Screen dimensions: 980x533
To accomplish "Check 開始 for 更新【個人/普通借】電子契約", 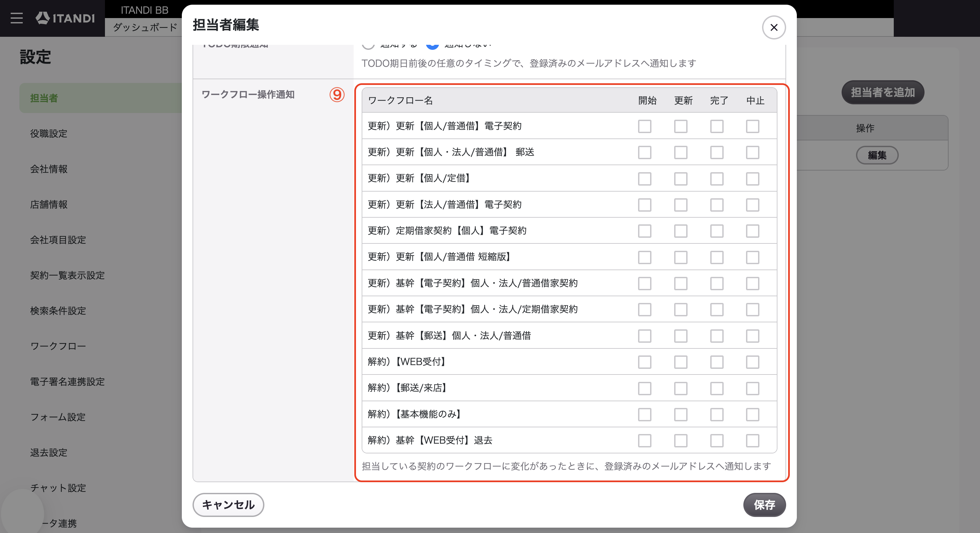I will pyautogui.click(x=644, y=126).
